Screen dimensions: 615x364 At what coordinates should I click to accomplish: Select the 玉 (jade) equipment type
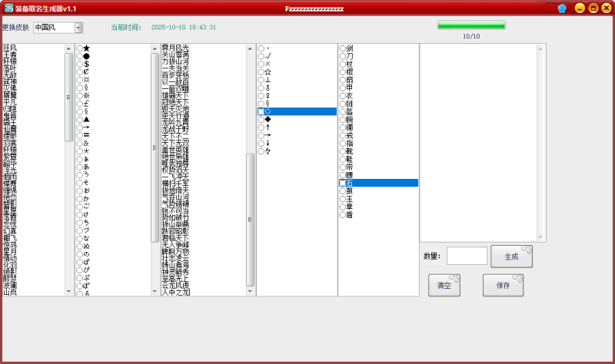coord(343,199)
